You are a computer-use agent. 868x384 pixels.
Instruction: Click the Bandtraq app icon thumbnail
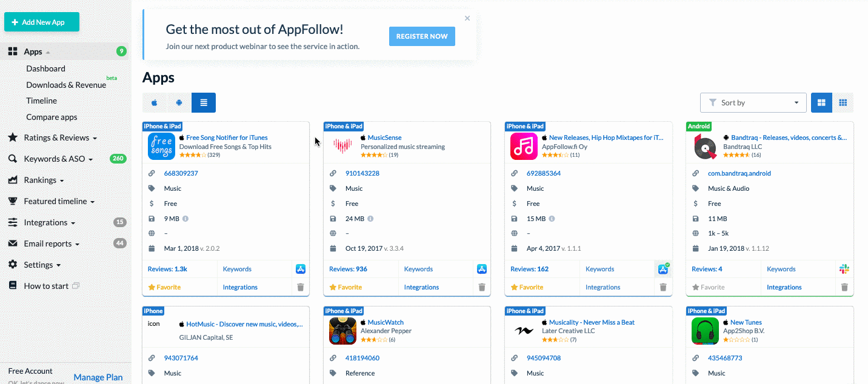point(705,147)
